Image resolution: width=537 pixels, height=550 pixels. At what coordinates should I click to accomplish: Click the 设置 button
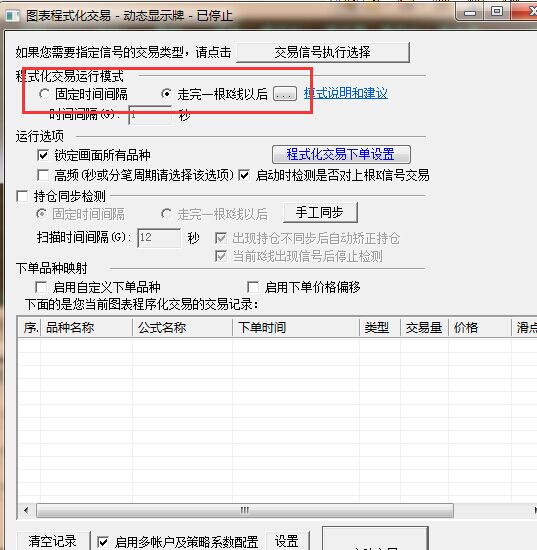coord(288,541)
